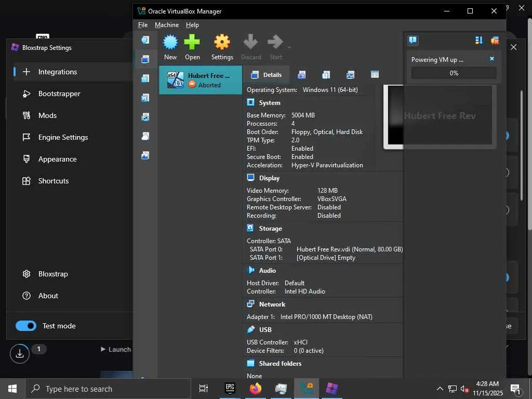Click Floppy, Optical, Hard Disk boot order
The image size is (532, 399).
[327, 132]
